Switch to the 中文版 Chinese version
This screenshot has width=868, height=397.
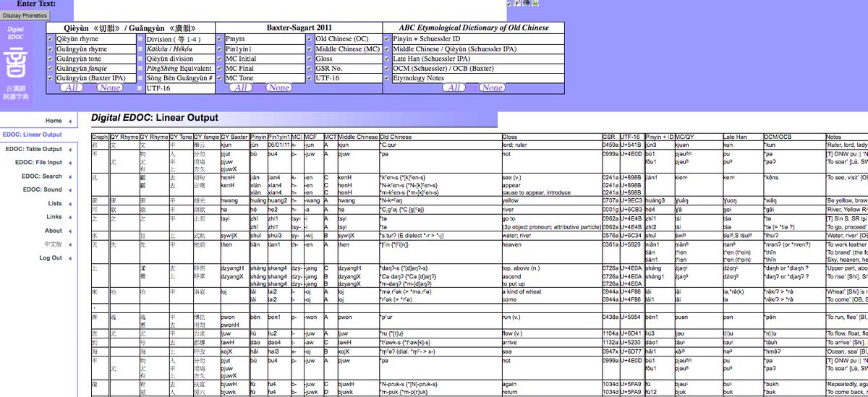[51, 244]
